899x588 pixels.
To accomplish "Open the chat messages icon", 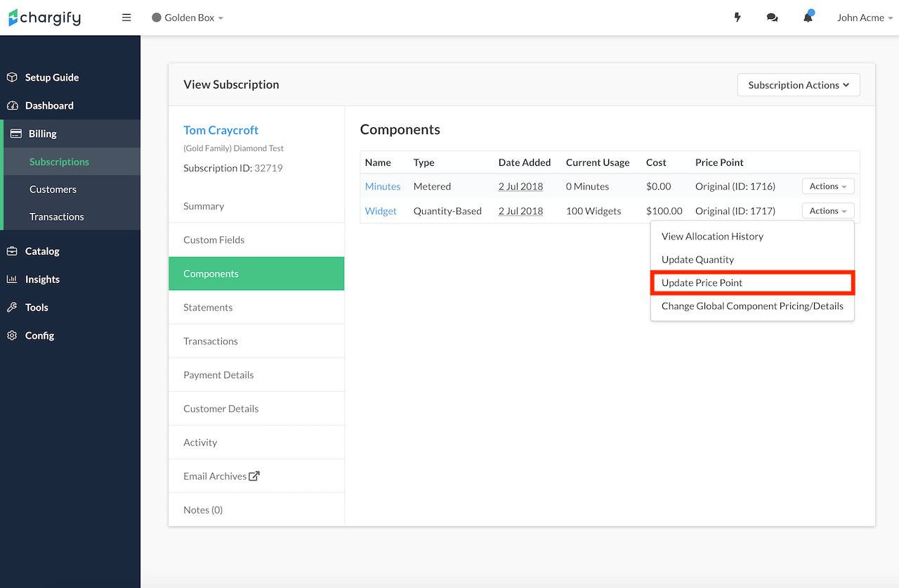I will [x=773, y=18].
